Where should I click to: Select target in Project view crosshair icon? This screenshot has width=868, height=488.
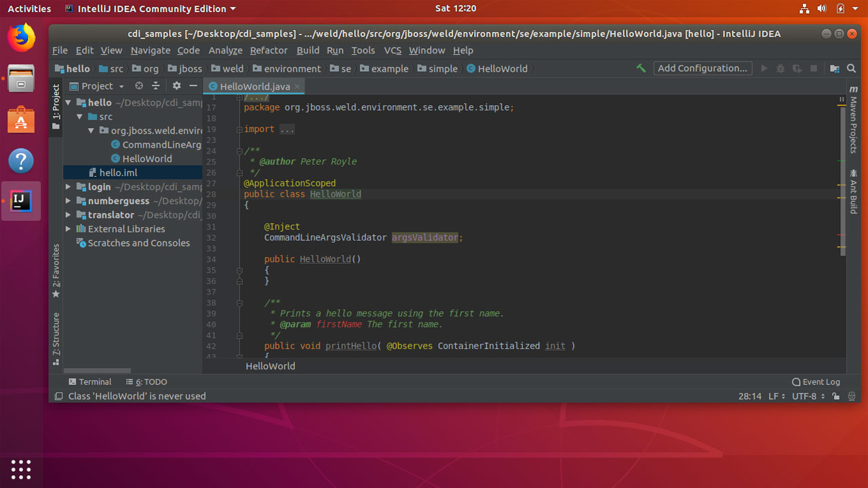[x=139, y=85]
